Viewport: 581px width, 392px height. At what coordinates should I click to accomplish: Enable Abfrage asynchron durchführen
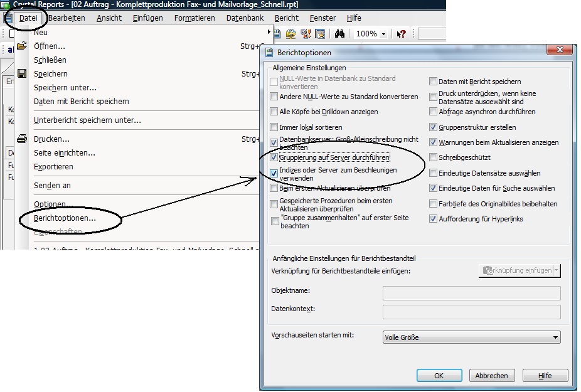coord(433,112)
